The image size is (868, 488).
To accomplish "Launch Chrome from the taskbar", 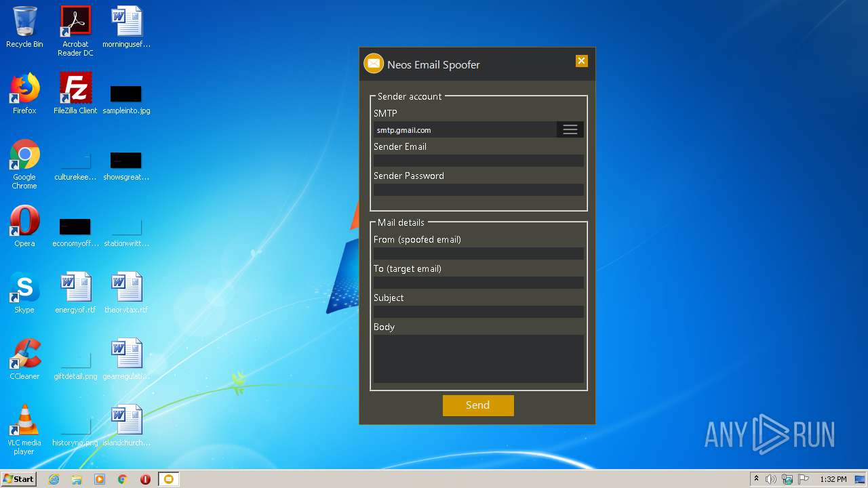I will pos(123,479).
